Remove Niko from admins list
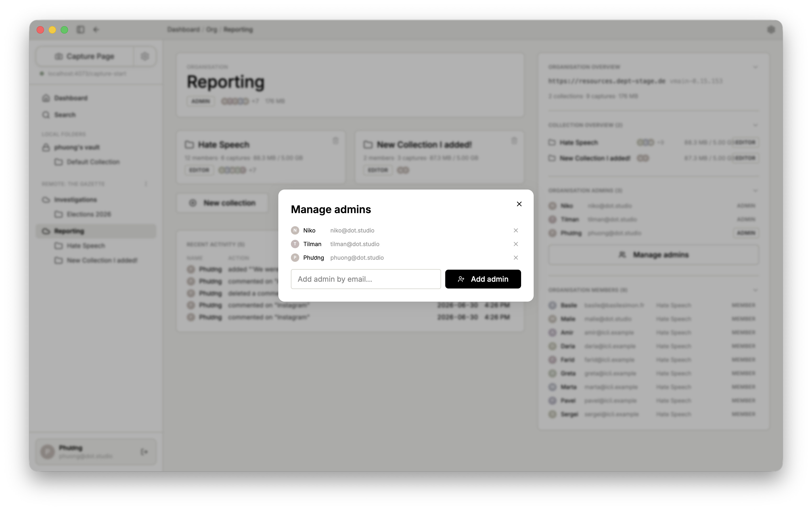Screen dimensions: 812x510 pos(516,230)
